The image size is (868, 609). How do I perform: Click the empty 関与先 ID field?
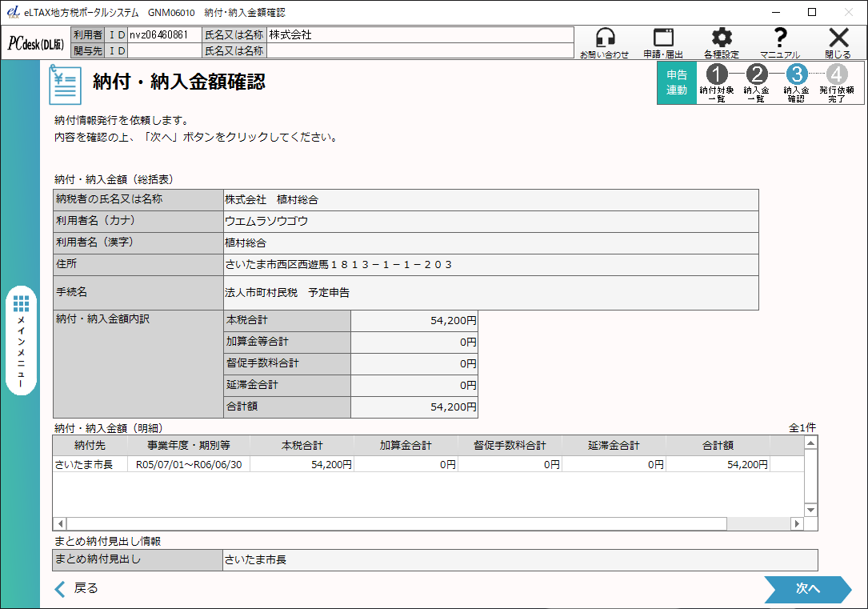[165, 51]
